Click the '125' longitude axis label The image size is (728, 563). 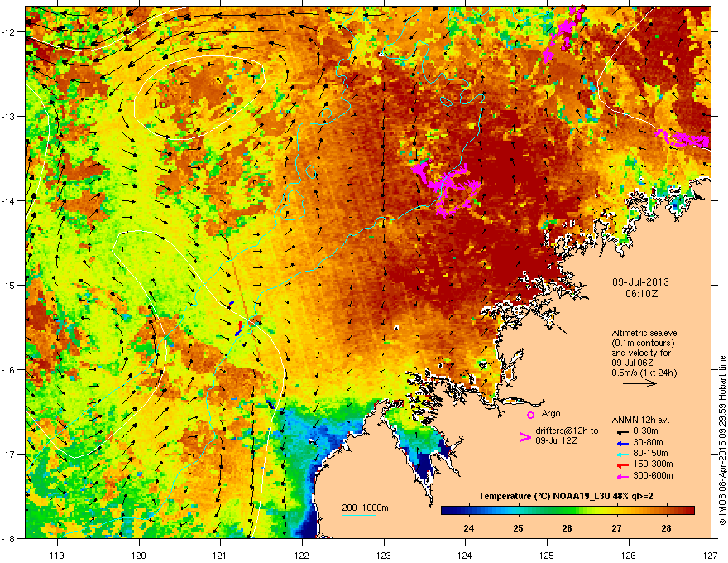click(x=547, y=555)
